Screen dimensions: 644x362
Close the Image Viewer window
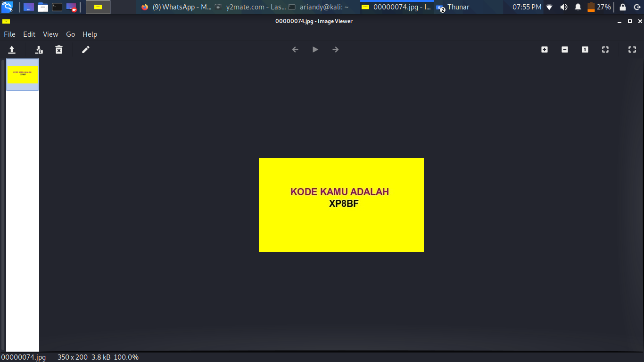point(640,21)
